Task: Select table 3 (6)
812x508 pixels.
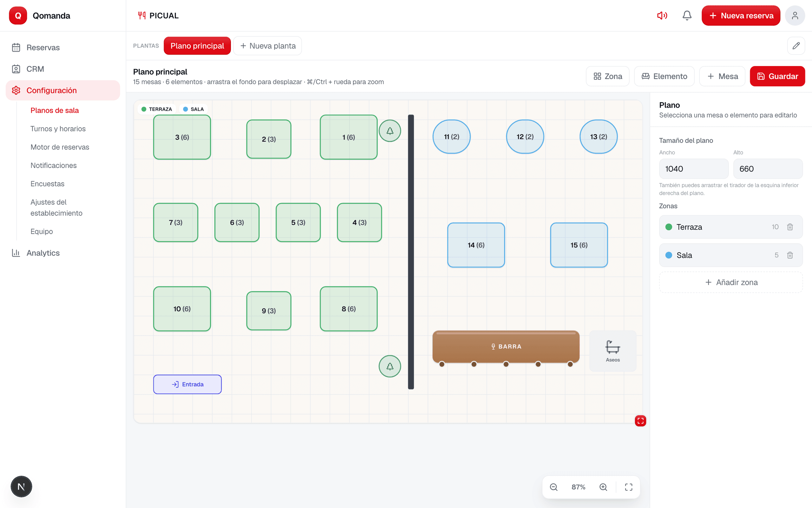Action: tap(182, 137)
